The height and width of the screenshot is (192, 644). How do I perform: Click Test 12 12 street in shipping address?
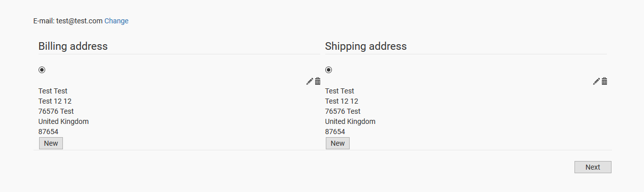[x=342, y=101]
